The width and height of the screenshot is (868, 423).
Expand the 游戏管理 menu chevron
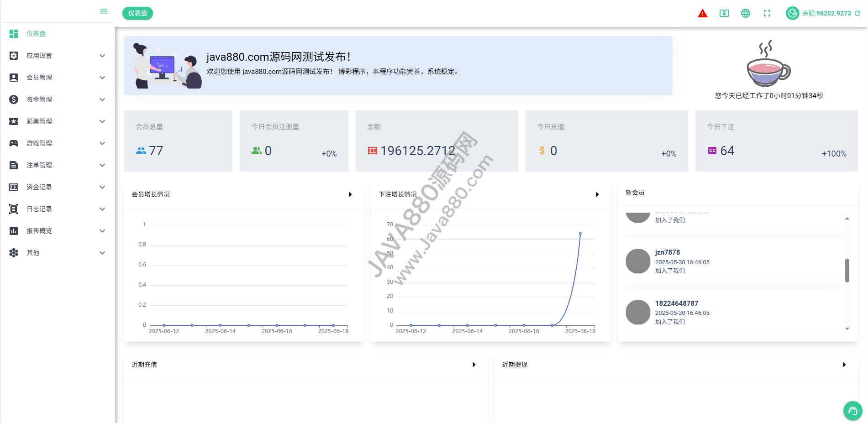102,143
